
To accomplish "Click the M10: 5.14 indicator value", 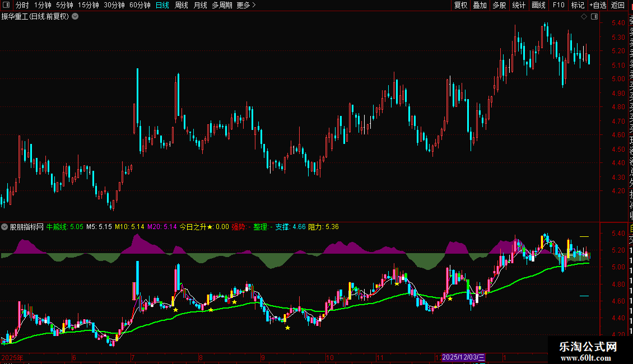I will click(129, 227).
